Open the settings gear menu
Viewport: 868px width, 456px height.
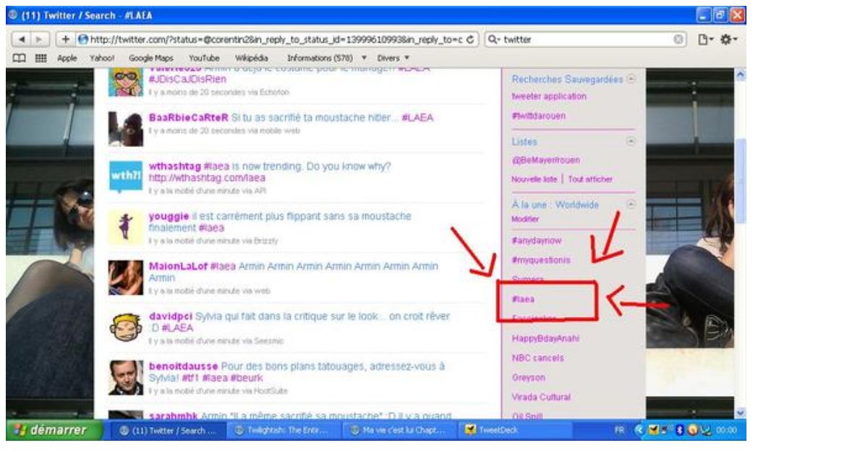pos(728,40)
